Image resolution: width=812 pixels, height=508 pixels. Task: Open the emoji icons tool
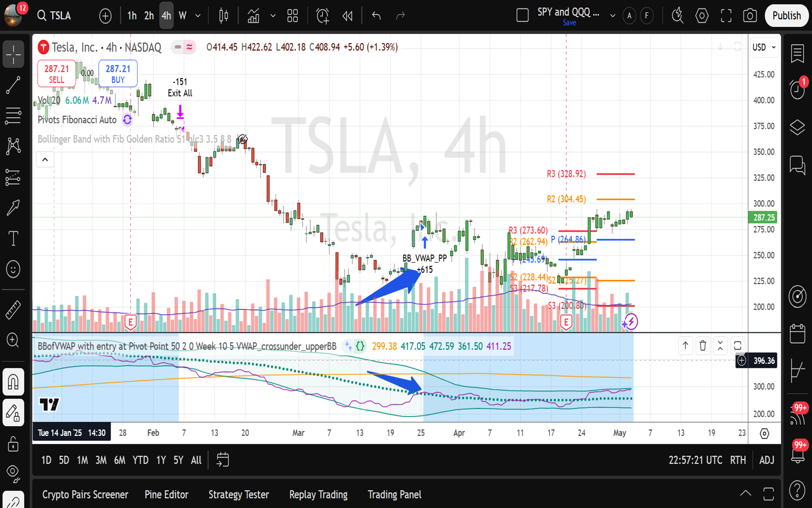click(x=13, y=269)
